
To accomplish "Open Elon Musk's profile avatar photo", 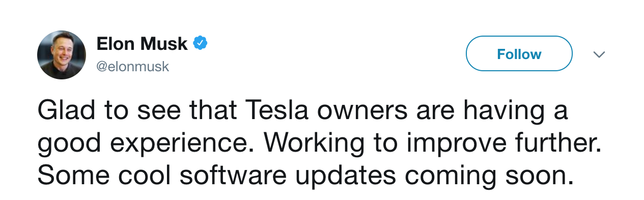I will [62, 54].
